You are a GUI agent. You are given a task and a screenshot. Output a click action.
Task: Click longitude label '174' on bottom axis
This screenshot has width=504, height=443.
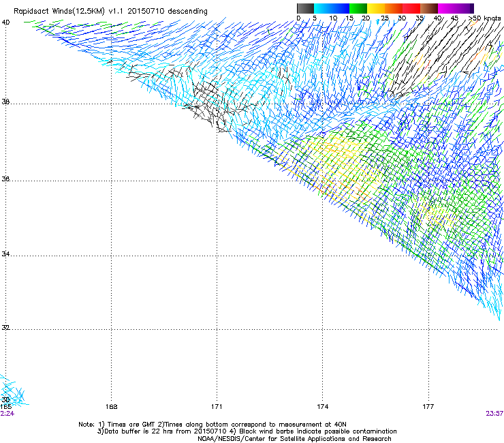323,407
